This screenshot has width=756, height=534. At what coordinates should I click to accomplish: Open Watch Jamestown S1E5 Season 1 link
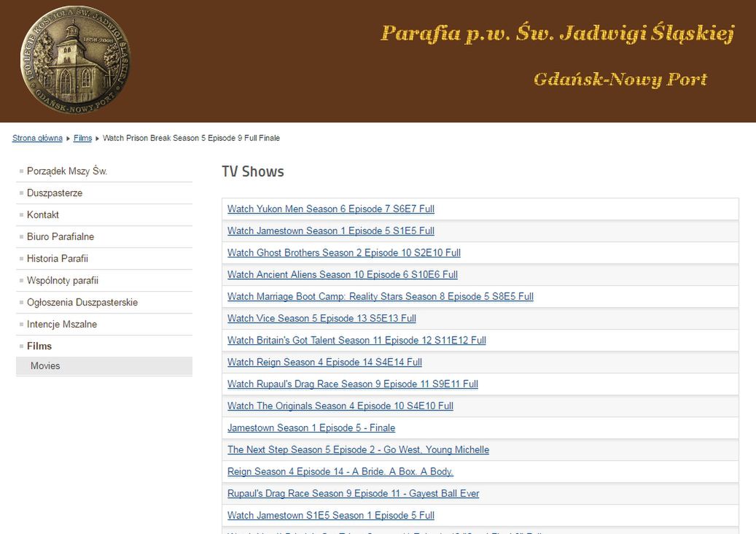(331, 515)
